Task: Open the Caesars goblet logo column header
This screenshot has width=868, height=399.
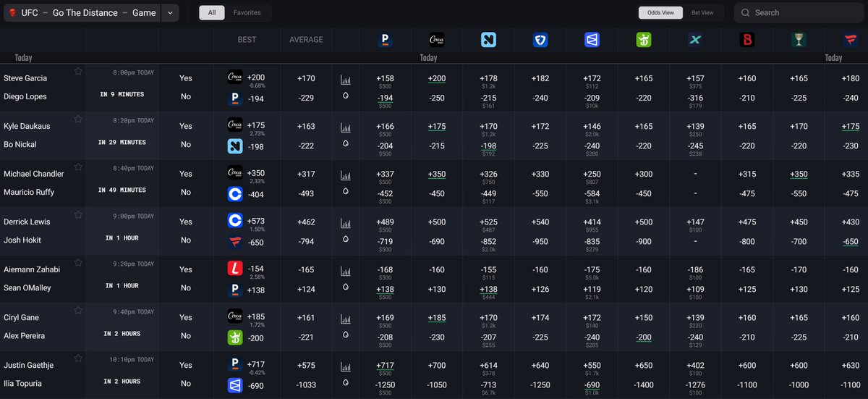Action: click(799, 40)
